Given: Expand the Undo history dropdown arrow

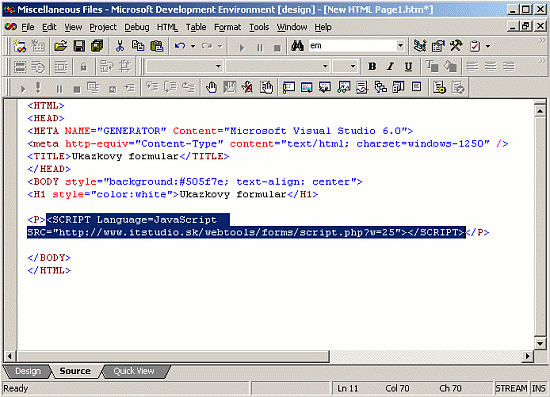Looking at the screenshot, I should point(193,46).
